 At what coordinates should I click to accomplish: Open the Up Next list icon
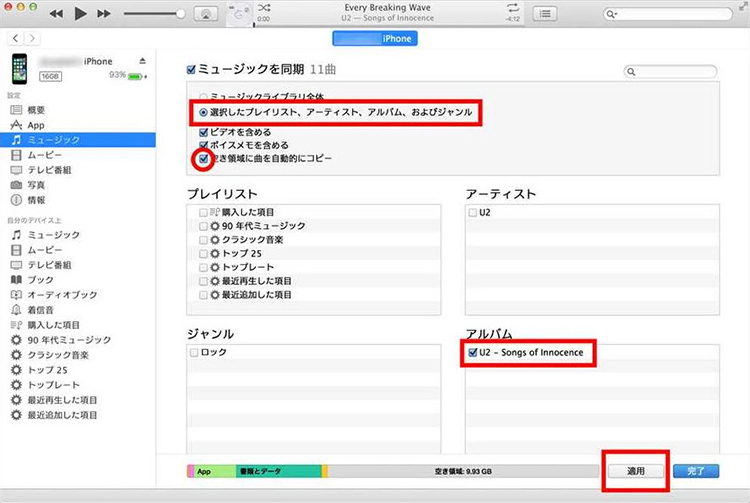[x=545, y=14]
